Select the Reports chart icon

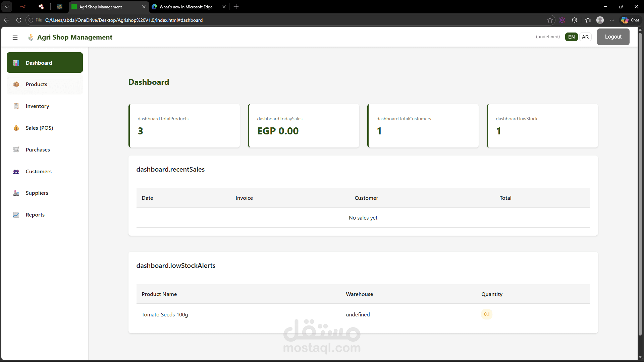(x=16, y=215)
